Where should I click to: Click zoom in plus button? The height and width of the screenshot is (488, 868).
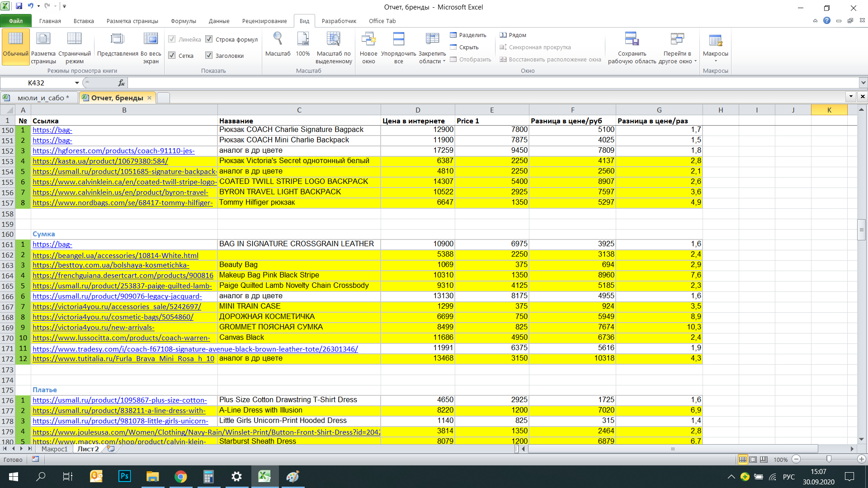[861, 460]
